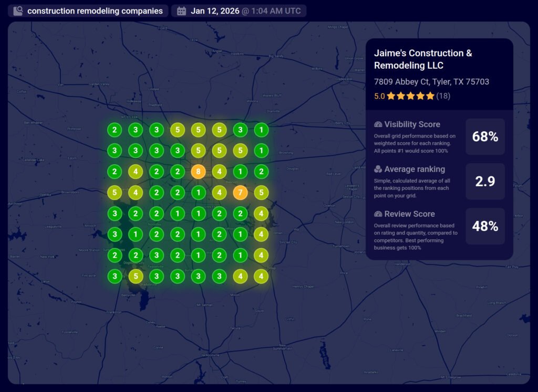Click the Jaime's Construction & Remodeling LLC title

[423, 59]
